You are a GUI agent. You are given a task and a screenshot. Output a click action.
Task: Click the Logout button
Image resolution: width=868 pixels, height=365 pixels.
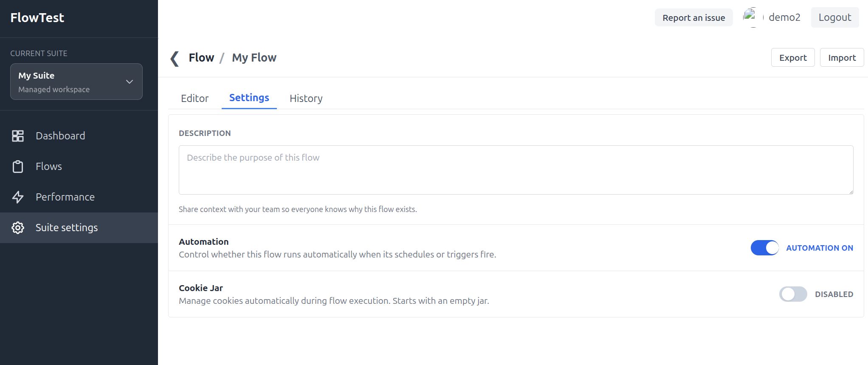pyautogui.click(x=834, y=17)
